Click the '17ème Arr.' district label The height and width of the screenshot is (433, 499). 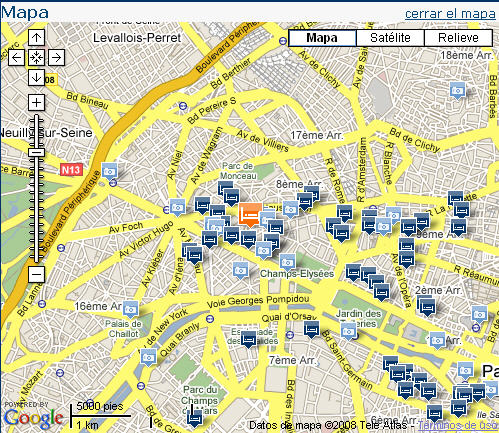(x=316, y=135)
